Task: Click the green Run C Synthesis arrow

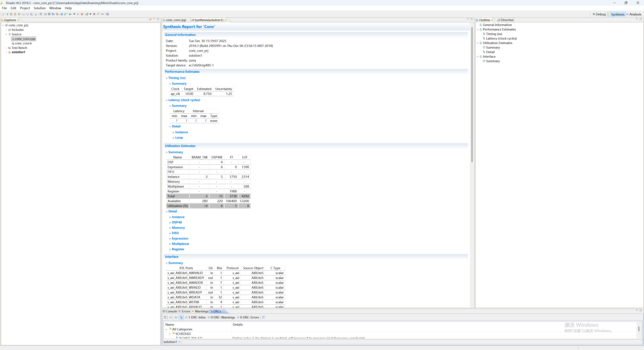Action: coord(70,14)
